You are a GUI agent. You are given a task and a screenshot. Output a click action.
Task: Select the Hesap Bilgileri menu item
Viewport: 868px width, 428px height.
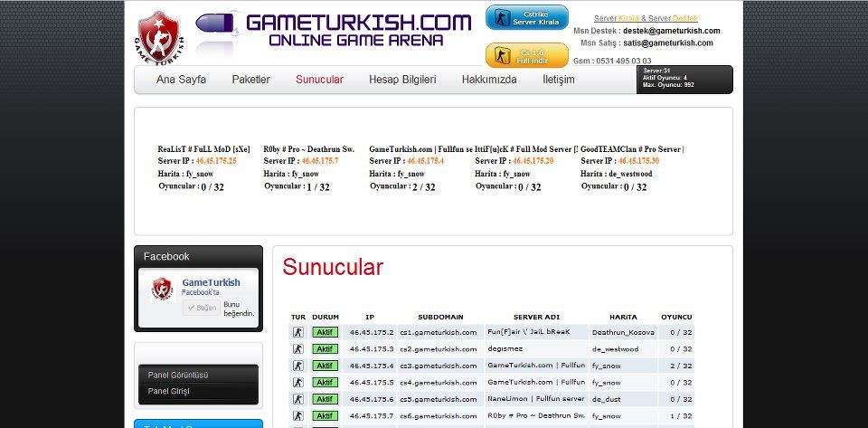(402, 80)
